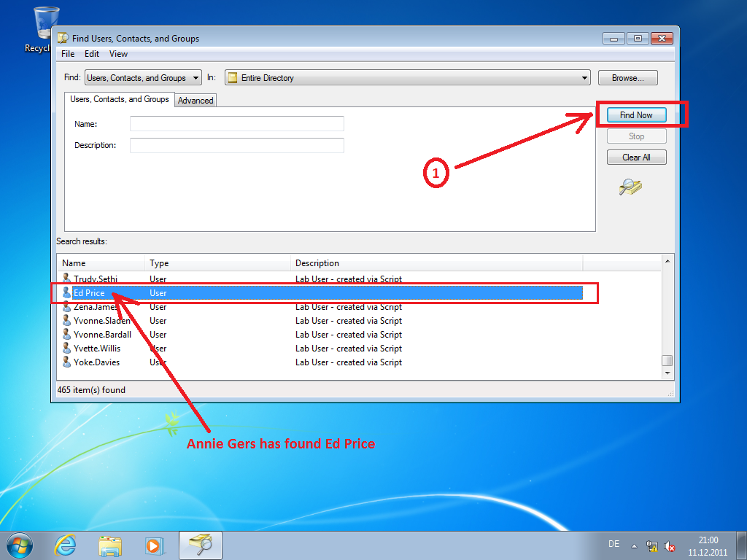Select the Users, Contacts, and Groups tab
Screen dimensions: 747x560
point(119,99)
